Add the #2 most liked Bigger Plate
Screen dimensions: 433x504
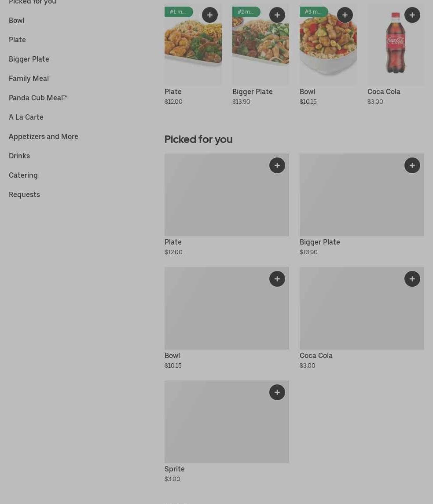277,15
